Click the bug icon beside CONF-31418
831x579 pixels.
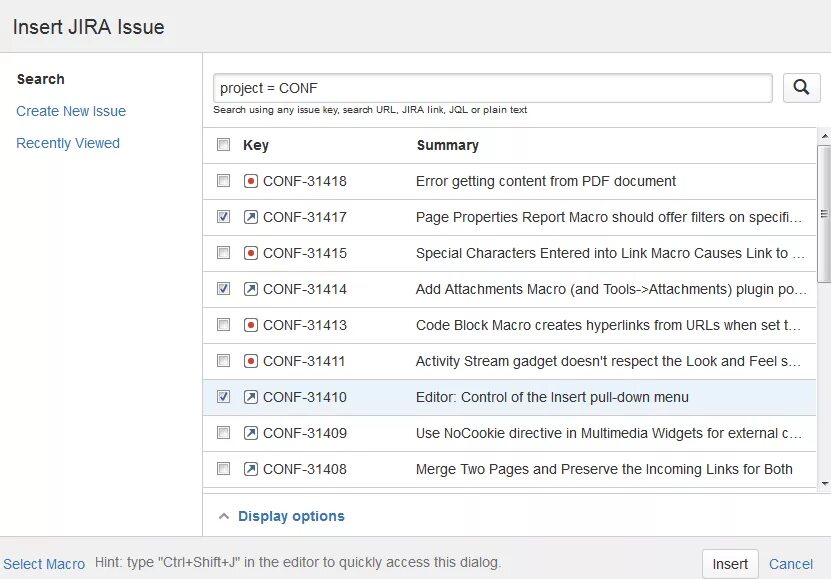click(x=251, y=181)
